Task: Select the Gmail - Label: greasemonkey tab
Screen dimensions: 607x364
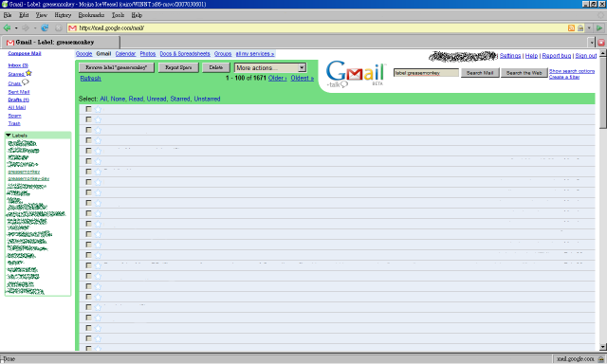Action: [61, 42]
